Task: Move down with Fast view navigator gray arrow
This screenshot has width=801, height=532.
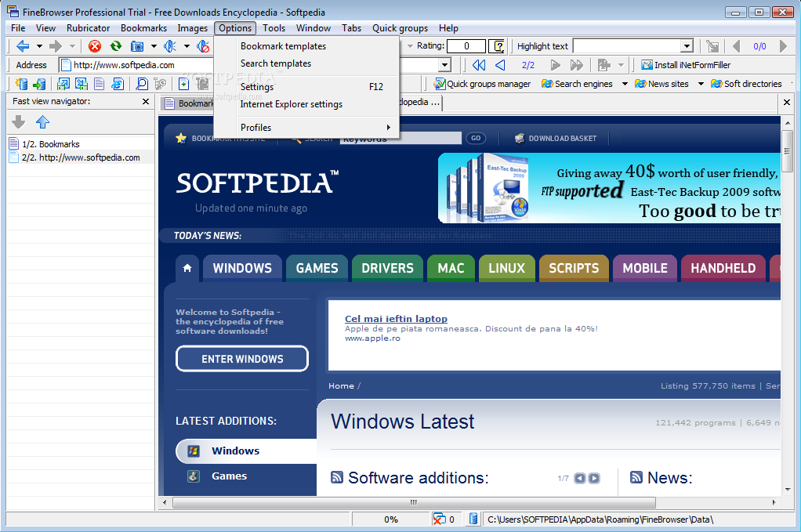Action: pyautogui.click(x=18, y=121)
